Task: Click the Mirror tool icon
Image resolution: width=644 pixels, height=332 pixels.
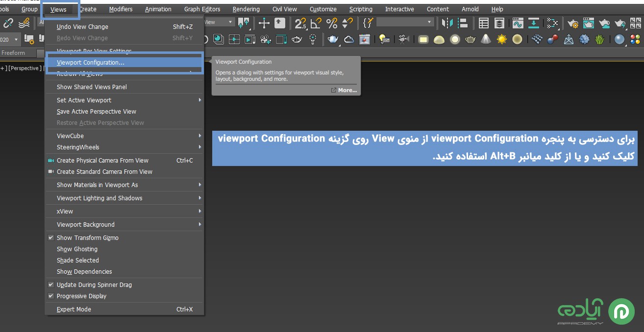Action: tap(447, 23)
